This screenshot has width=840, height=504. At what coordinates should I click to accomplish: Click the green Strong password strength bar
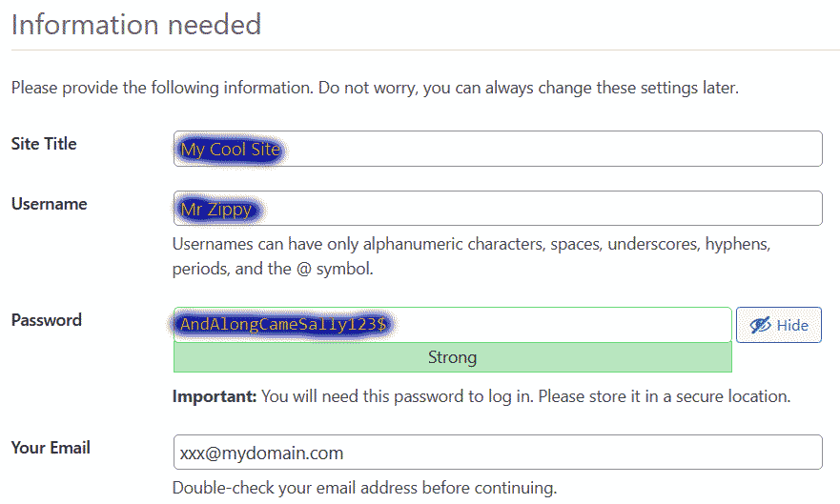(x=453, y=357)
